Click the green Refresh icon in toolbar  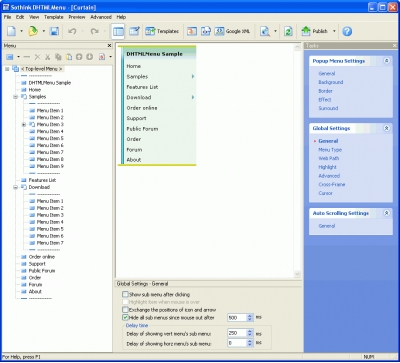(288, 31)
